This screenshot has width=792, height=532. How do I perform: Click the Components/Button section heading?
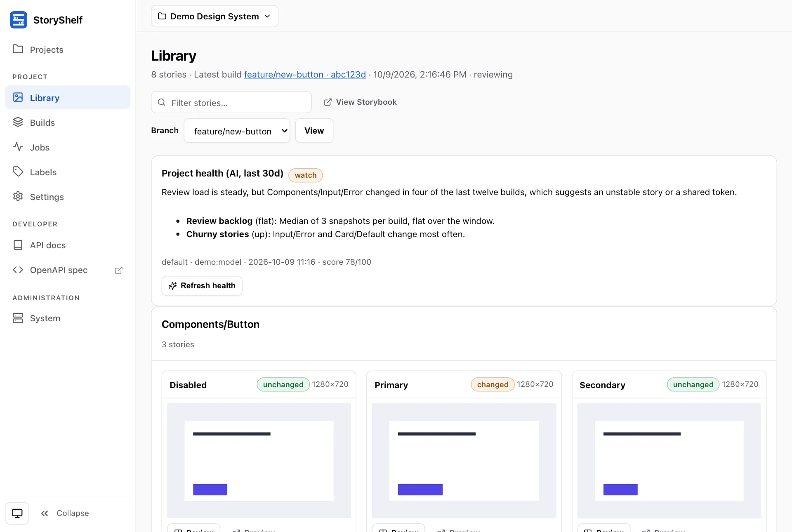tap(211, 325)
